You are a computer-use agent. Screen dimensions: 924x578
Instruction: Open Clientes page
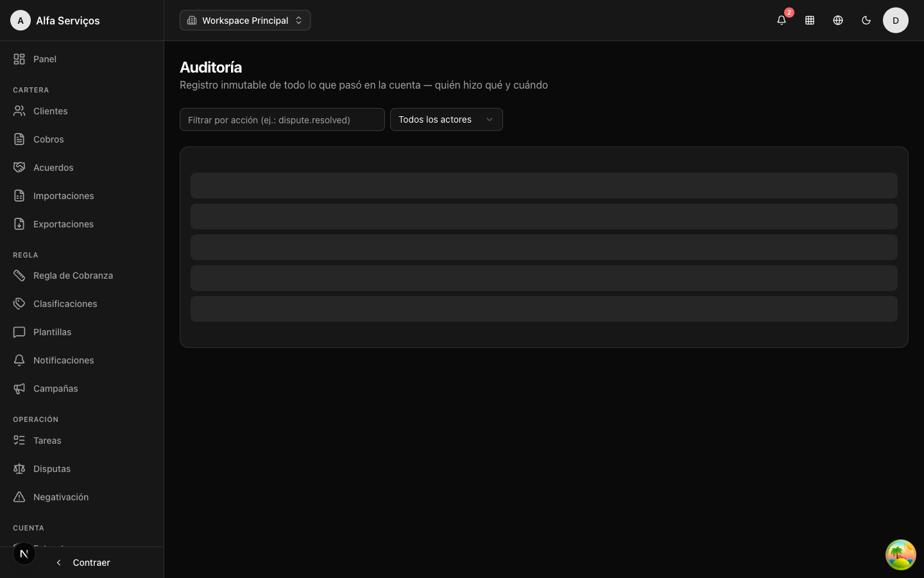coord(82,111)
